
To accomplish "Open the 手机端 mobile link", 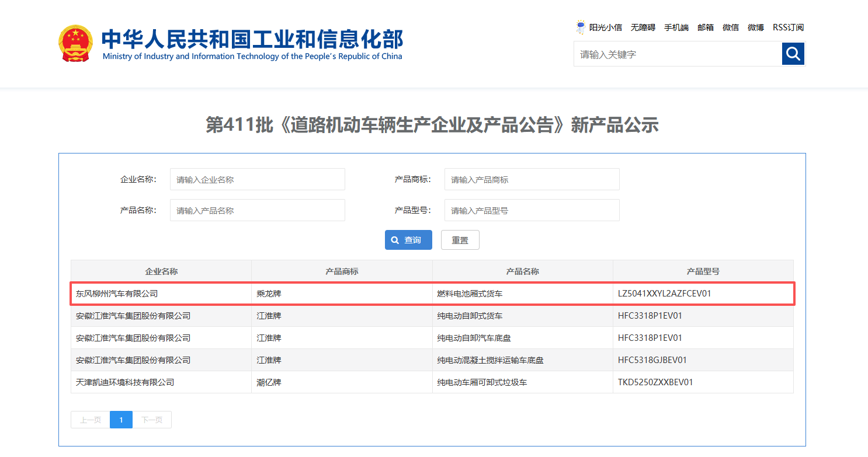I will (676, 27).
